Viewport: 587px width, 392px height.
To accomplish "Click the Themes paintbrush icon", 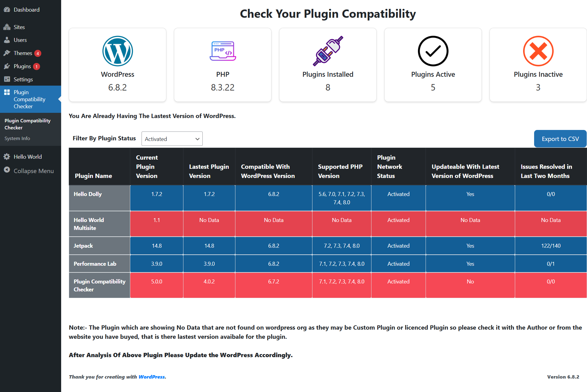I will pyautogui.click(x=7, y=53).
